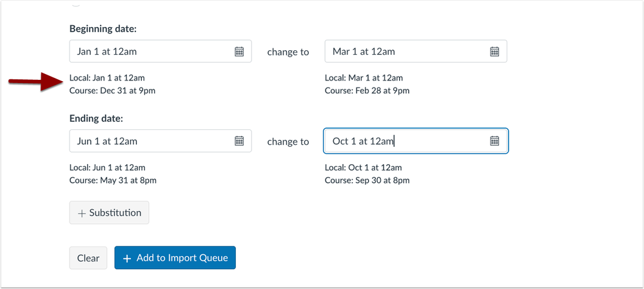Select the Course: May 31 at 8pm text
This screenshot has height=289, width=644.
pyautogui.click(x=113, y=180)
